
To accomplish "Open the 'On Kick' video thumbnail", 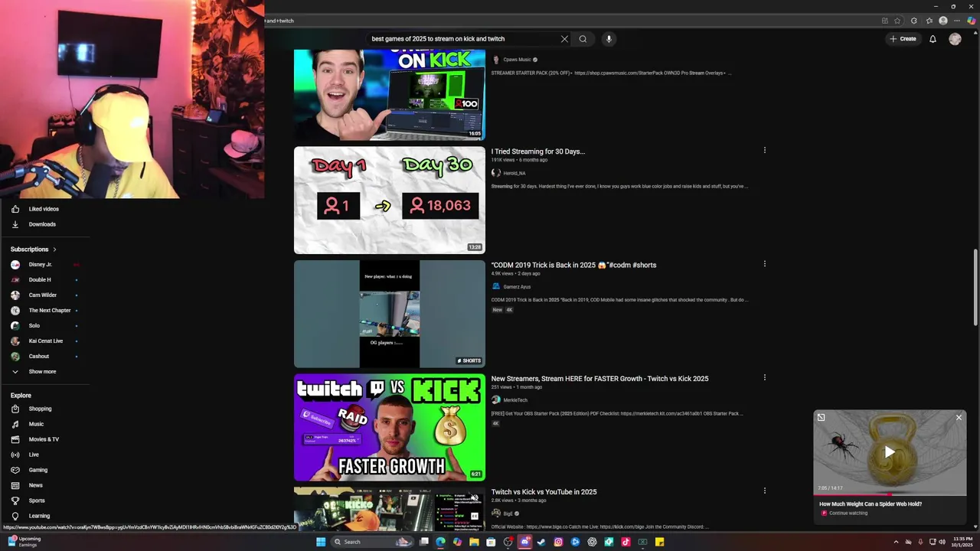I will (390, 95).
